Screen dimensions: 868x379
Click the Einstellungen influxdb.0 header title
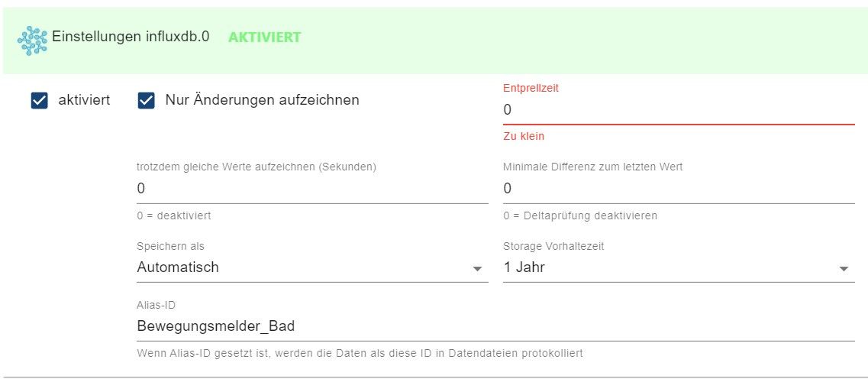(131, 37)
